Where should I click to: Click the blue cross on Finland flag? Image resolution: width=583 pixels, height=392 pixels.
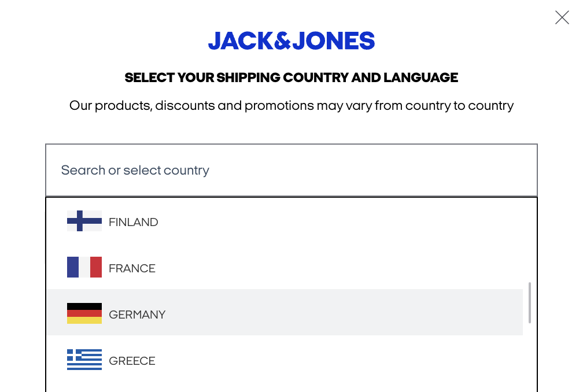(x=80, y=221)
